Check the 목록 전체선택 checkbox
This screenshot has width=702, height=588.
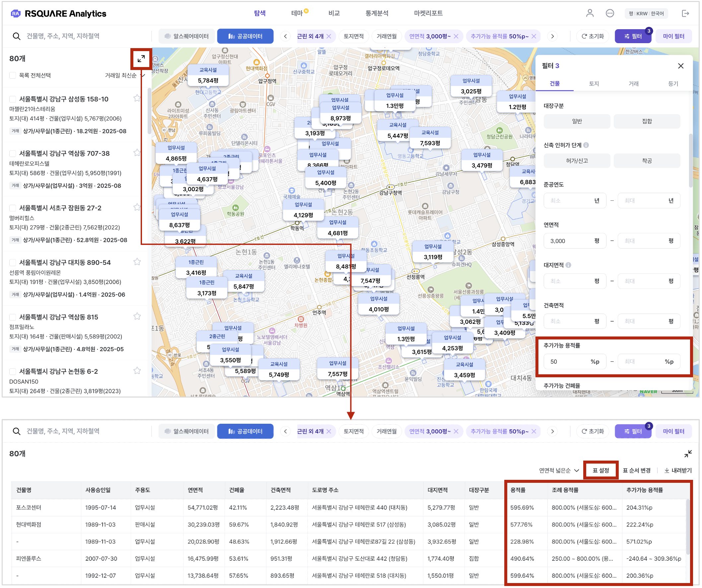point(13,76)
